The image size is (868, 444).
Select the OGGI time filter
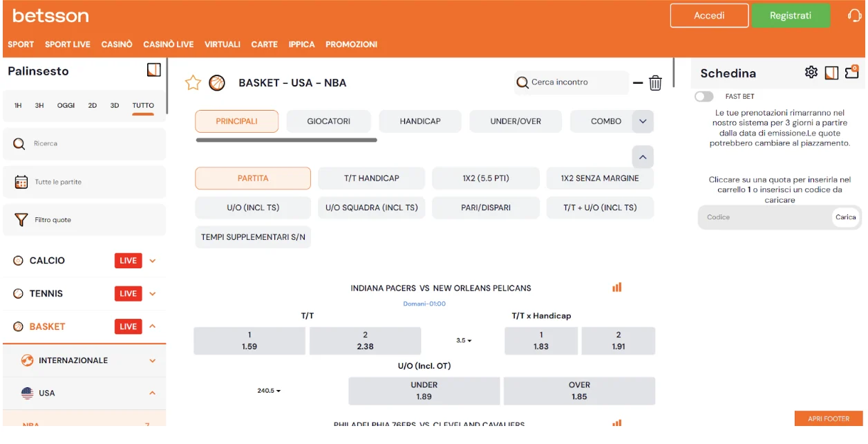[66, 106]
